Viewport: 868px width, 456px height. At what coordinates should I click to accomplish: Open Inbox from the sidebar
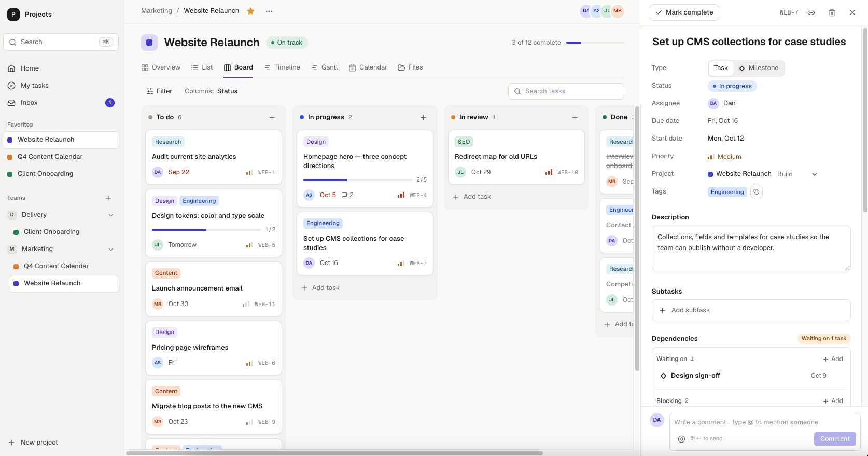[61, 103]
